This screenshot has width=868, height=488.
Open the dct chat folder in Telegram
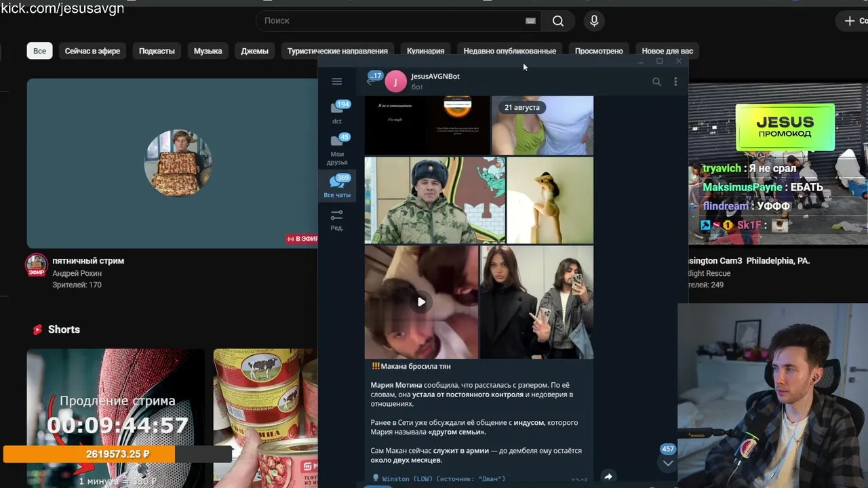click(337, 113)
